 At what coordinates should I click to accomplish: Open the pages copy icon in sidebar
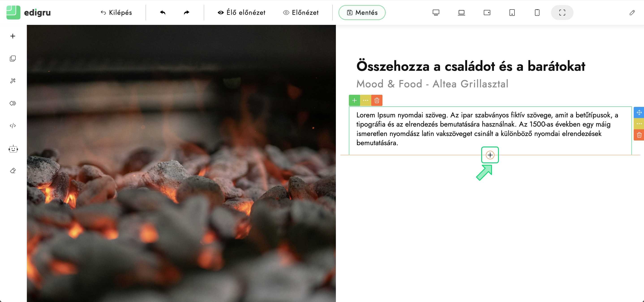click(x=13, y=58)
